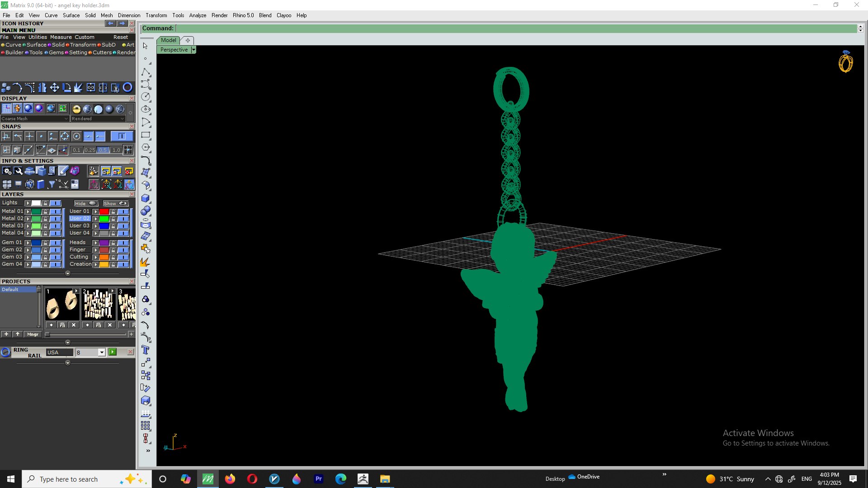Click the red User 01 color swatch
The height and width of the screenshot is (488, 868).
pyautogui.click(x=104, y=211)
